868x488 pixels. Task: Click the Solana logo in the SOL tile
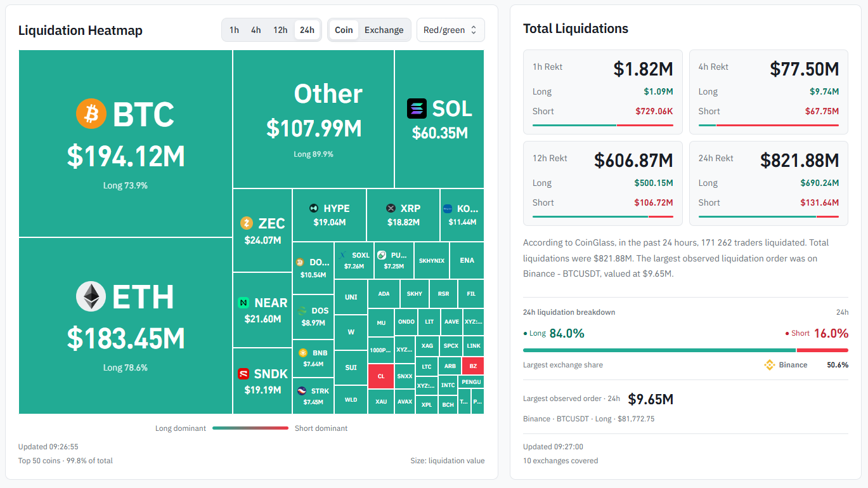tap(417, 109)
